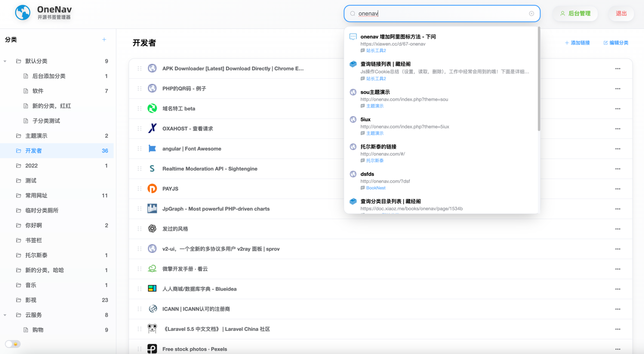
Task: Click the 后台管理 button
Action: [575, 13]
